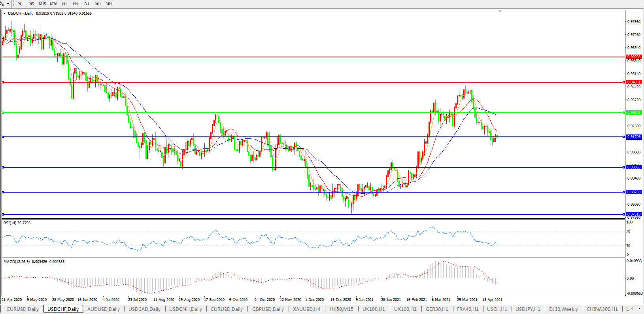Open the XAUUSD,H4 chart tab
This screenshot has width=644, height=314.
(x=306, y=309)
